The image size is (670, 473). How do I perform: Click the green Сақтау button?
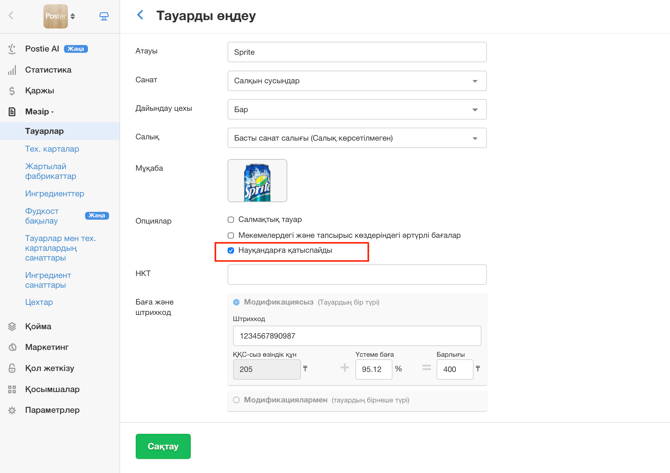click(x=163, y=447)
